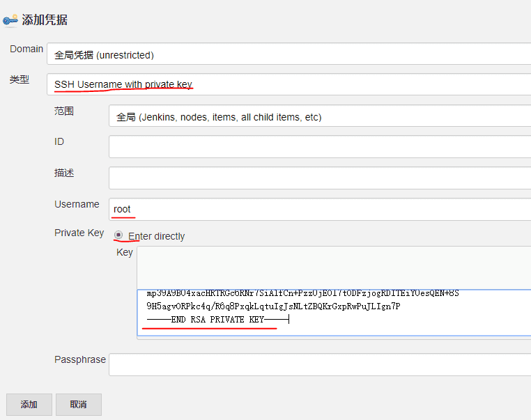Click the 添加 button to add credentials
Image resolution: width=531 pixels, height=420 pixels.
tap(29, 405)
